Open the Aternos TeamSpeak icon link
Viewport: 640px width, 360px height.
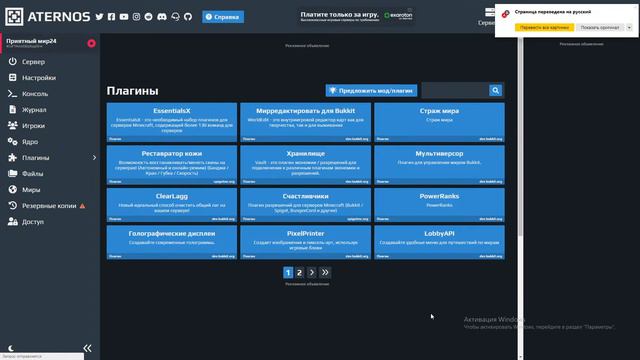click(x=175, y=17)
